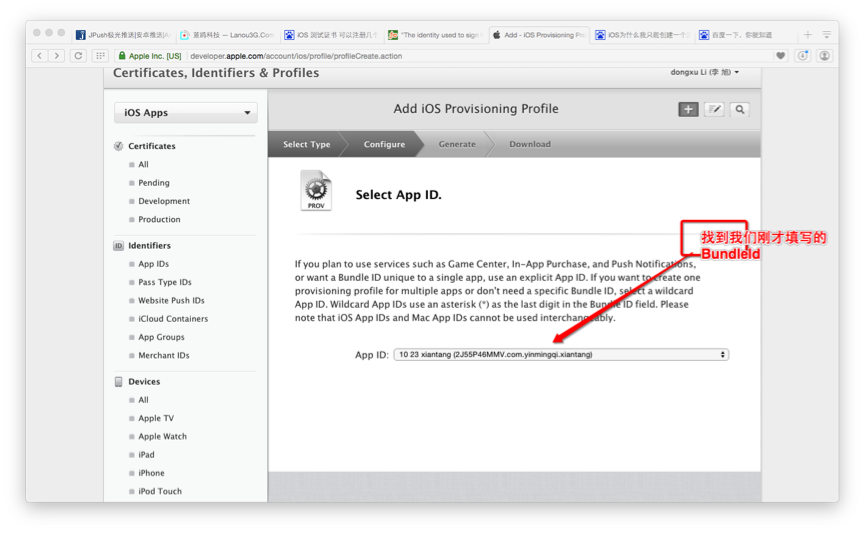Switch to the Lanou3G.Com browser tab
The width and height of the screenshot is (865, 533).
pyautogui.click(x=227, y=35)
